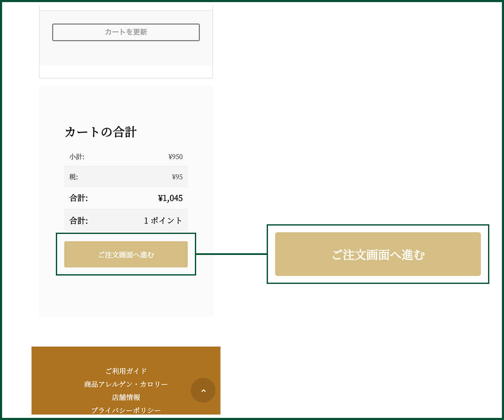Open the ご利用ガイド footer link

[x=126, y=371]
